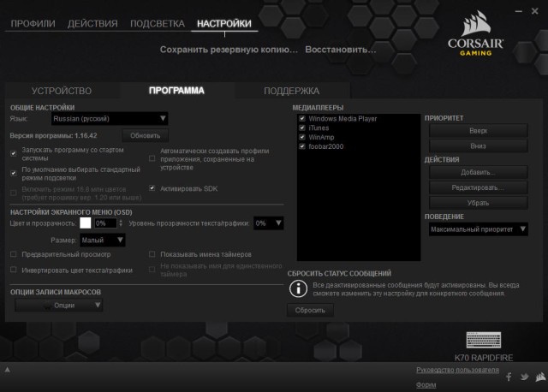Open the Facebook link icon

(509, 377)
